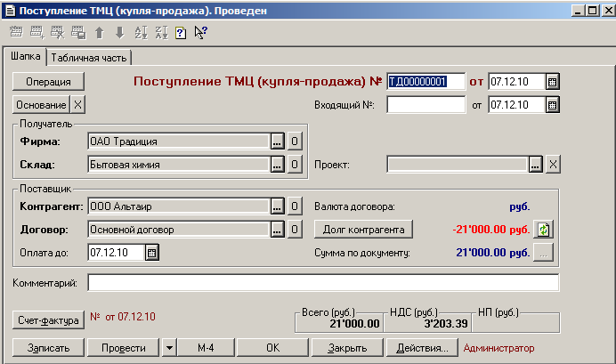Clear the Основание field with X
Image resolution: width=616 pixels, height=364 pixels.
click(x=77, y=104)
